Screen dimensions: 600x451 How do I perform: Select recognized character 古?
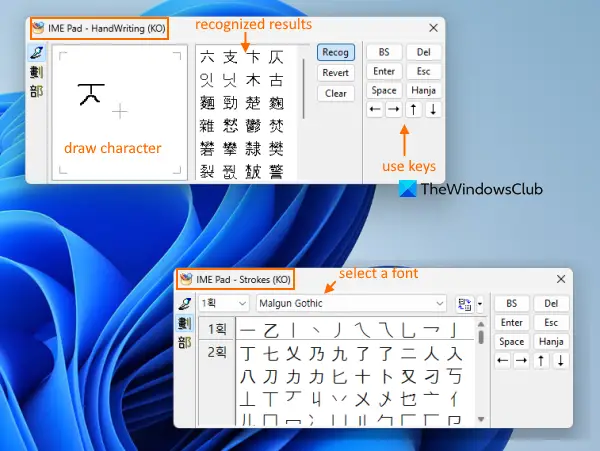click(x=276, y=80)
